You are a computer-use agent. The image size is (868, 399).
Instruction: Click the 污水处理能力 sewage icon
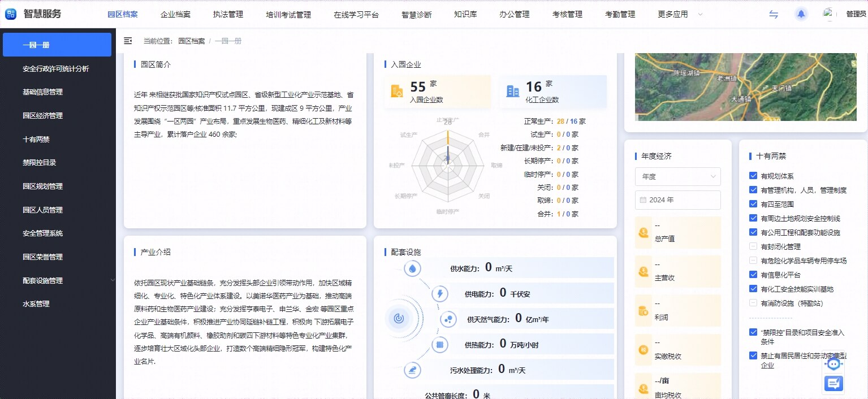412,370
